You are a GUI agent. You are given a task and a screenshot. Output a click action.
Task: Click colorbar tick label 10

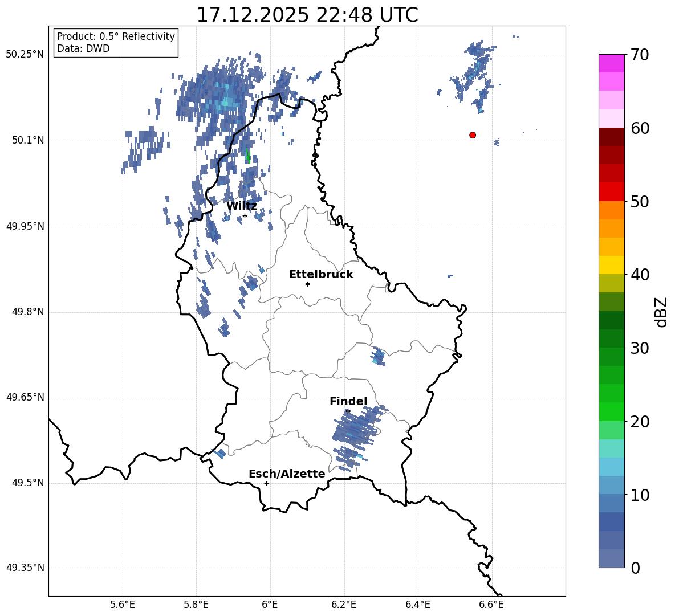640,495
